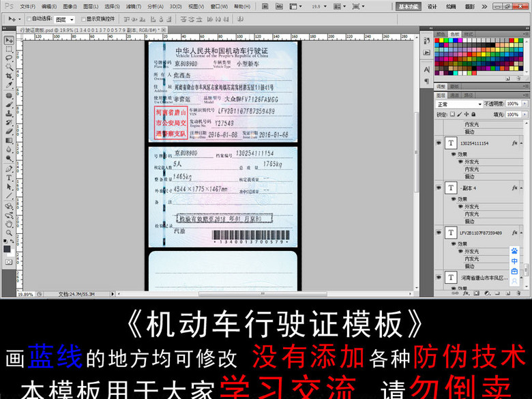532x399 pixels.
Task: Hide the 河南省唐山市丰凤区 text layer
Action: 439,277
